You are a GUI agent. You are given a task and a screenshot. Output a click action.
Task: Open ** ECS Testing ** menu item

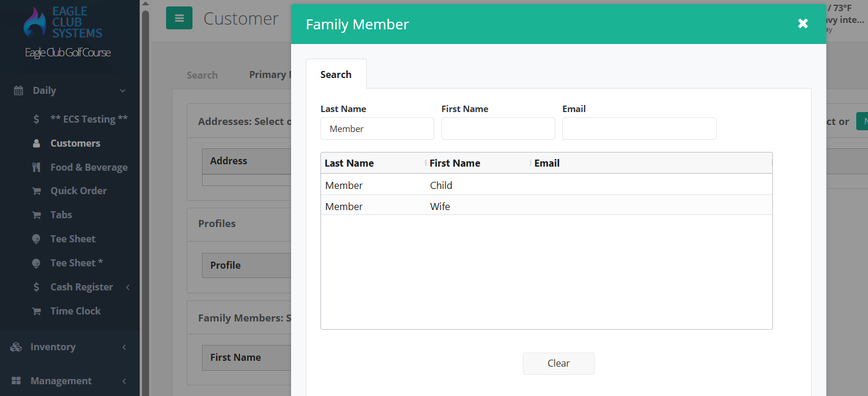pyautogui.click(x=89, y=119)
